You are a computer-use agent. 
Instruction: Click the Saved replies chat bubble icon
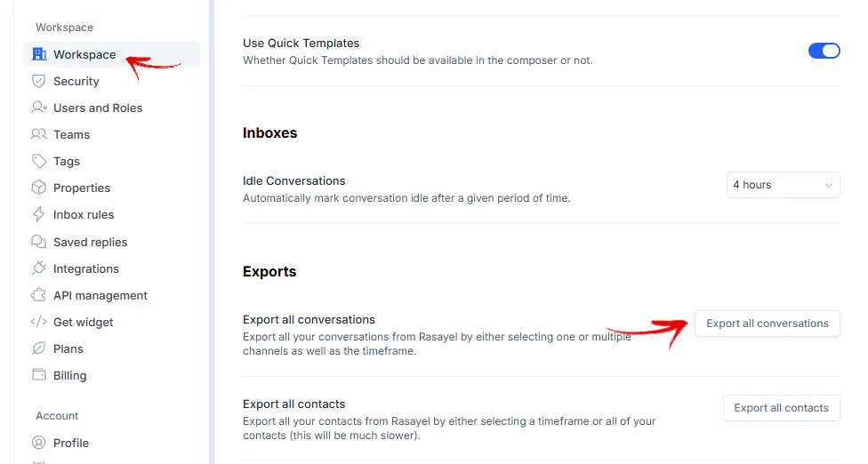39,242
